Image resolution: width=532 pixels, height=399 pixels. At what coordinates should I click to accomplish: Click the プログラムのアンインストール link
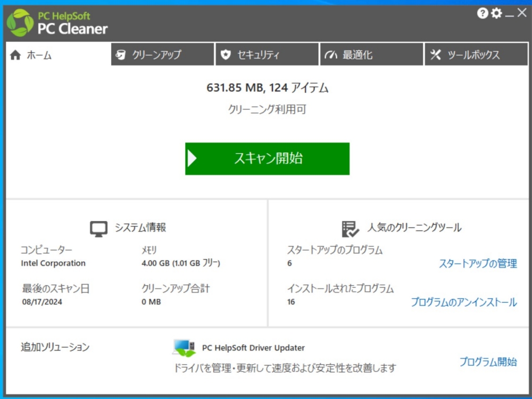click(x=463, y=303)
